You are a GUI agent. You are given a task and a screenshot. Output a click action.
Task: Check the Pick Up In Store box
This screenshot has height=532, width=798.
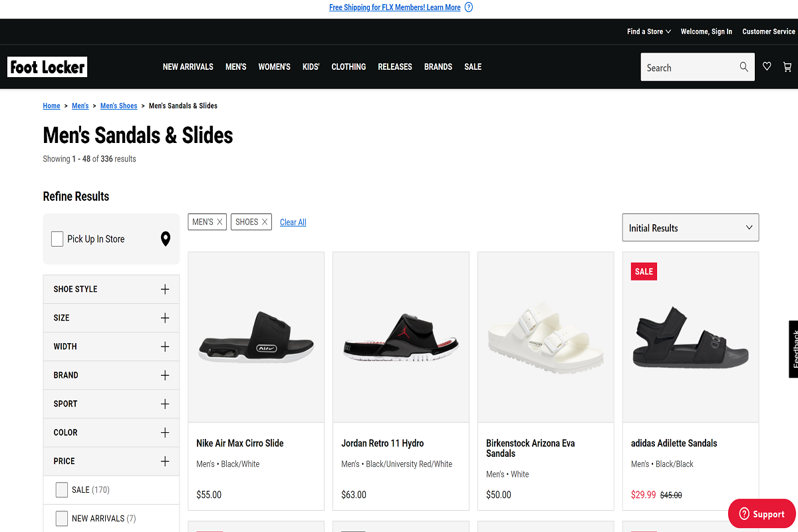(57, 239)
